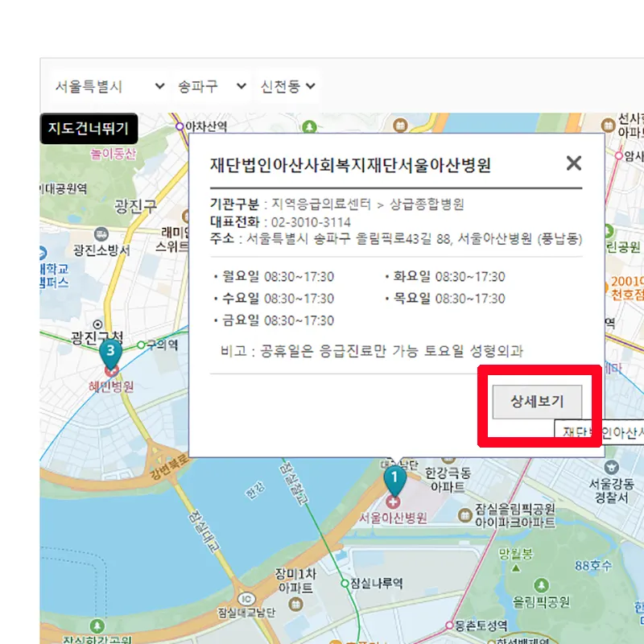Image resolution: width=644 pixels, height=644 pixels.
Task: Click the 아차산역 subway station marker
Action: tap(180, 126)
